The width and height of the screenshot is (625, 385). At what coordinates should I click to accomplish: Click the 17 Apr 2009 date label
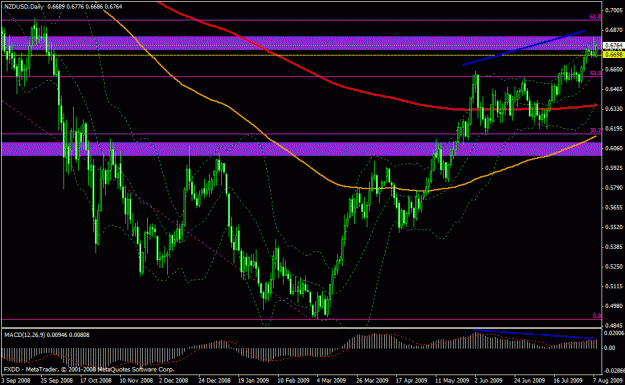411,381
